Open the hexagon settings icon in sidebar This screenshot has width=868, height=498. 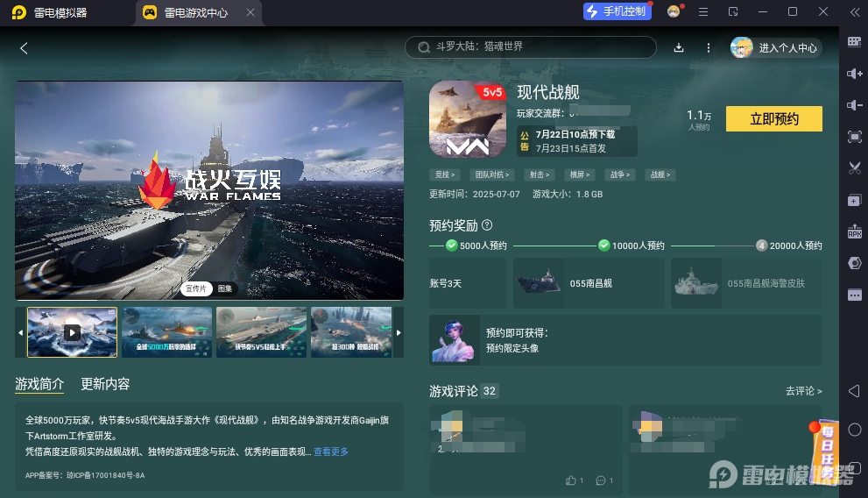[x=854, y=263]
